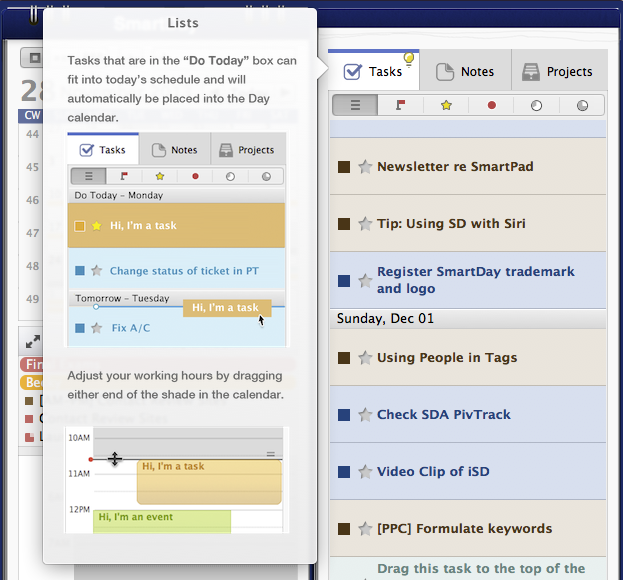This screenshot has width=623, height=580.
Task: Click the Sunday, Dec 01 section header
Action: [468, 319]
